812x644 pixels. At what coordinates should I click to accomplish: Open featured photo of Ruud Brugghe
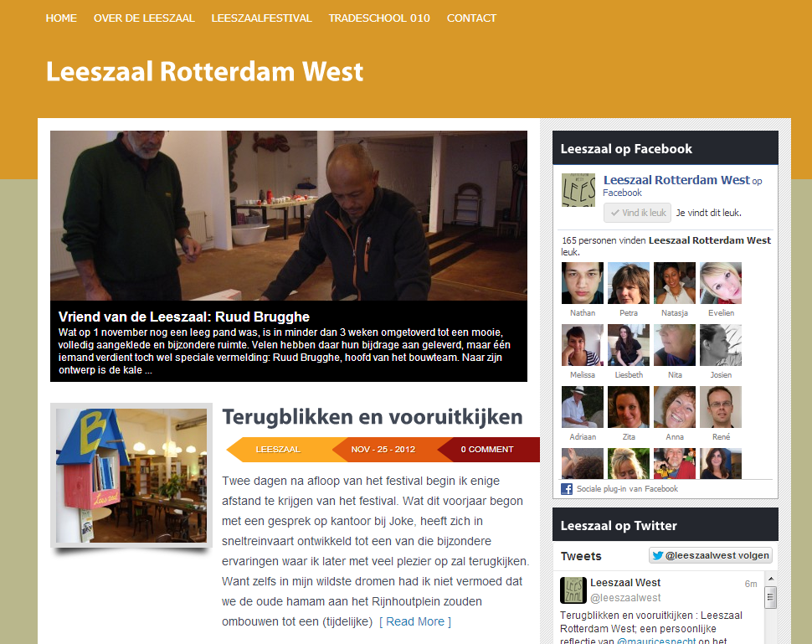289,215
